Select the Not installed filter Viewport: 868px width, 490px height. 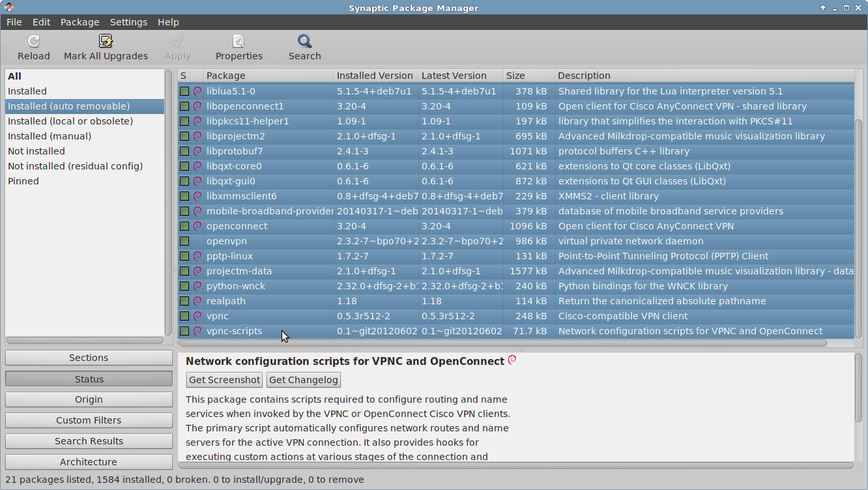[84, 151]
